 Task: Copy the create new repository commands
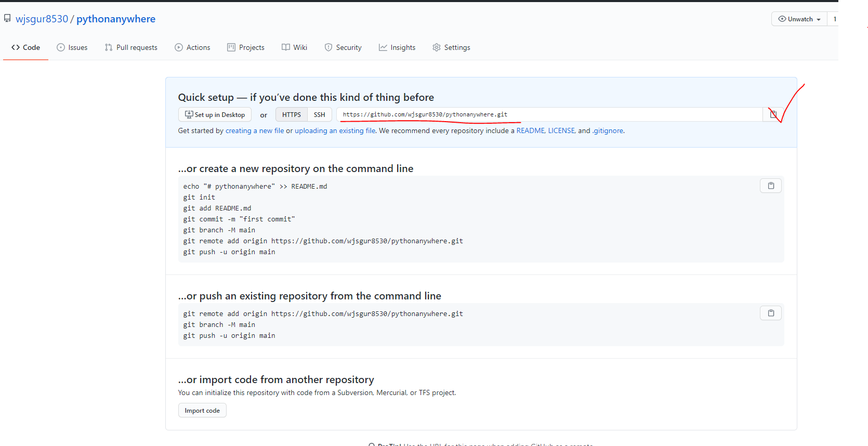coord(771,186)
